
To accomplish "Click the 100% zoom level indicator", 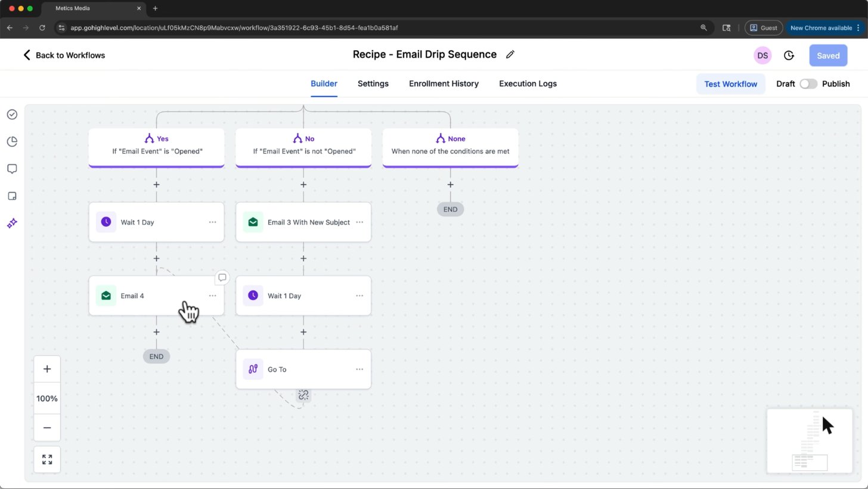I will click(x=47, y=398).
